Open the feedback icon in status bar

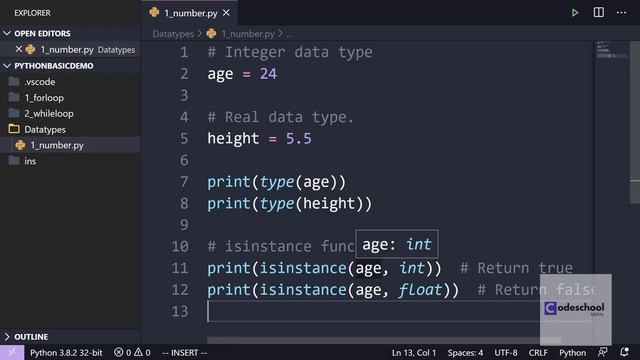(x=602, y=352)
